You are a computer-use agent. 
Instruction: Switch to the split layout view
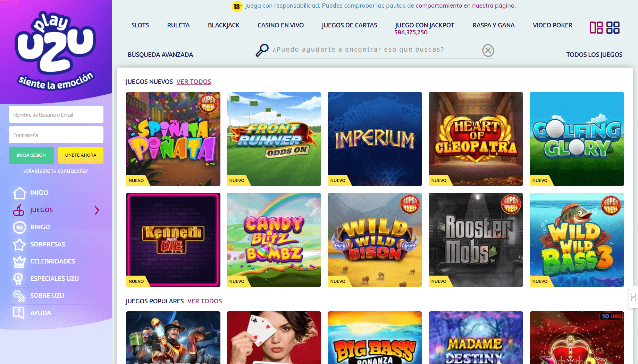pyautogui.click(x=596, y=28)
